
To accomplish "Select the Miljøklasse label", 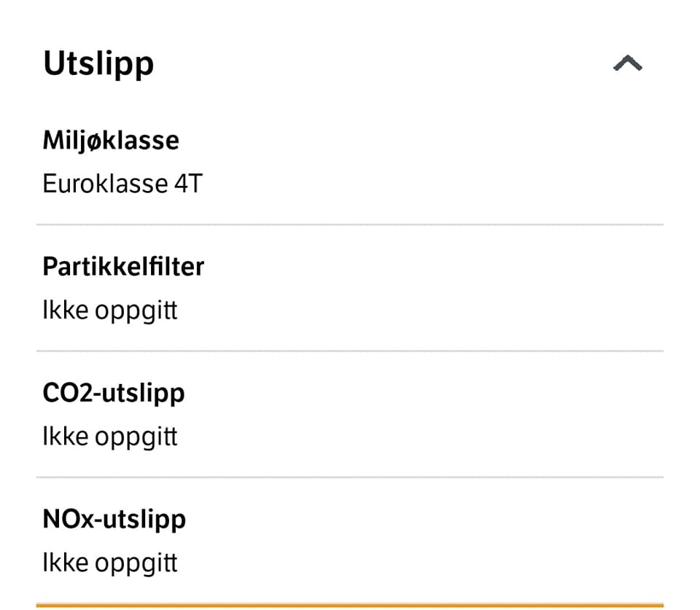I will 111,140.
